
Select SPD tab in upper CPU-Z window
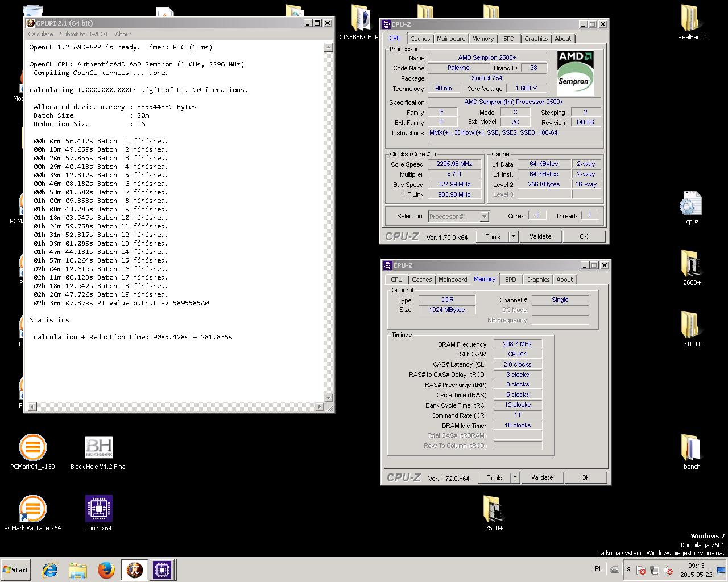coord(509,39)
